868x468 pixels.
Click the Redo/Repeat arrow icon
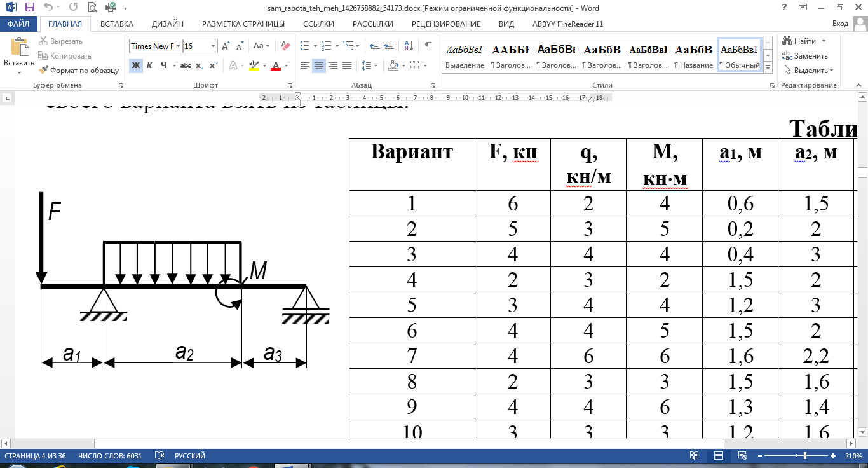73,8
